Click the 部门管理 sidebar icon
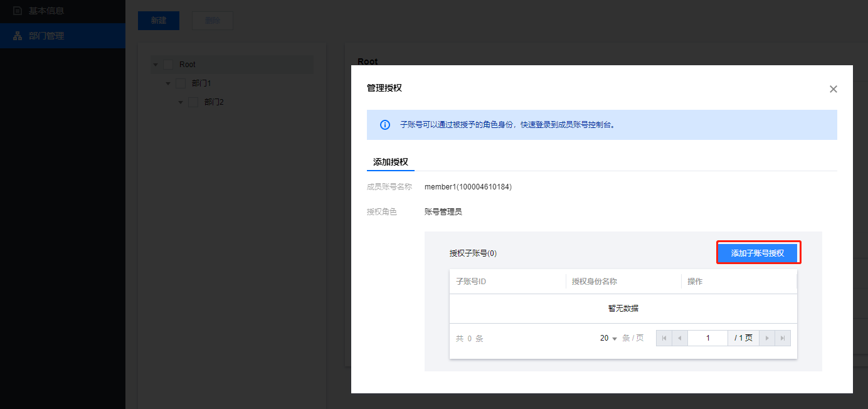The height and width of the screenshot is (409, 868). pos(18,36)
